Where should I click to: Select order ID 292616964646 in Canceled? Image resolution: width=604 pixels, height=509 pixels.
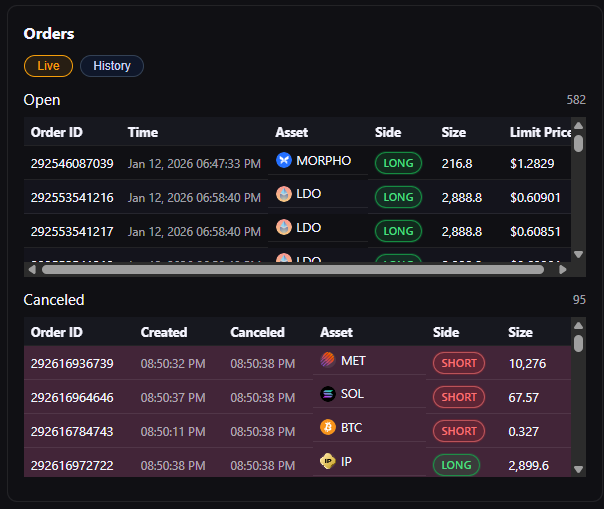click(x=72, y=397)
